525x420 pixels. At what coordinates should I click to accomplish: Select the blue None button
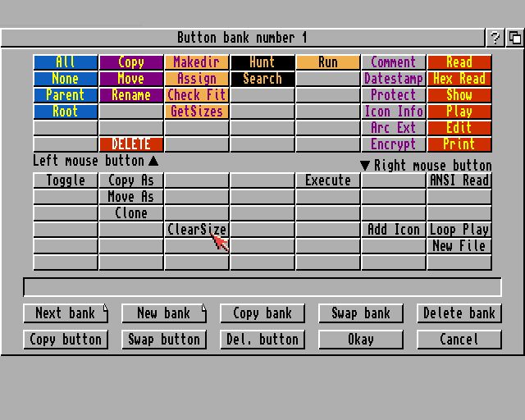[x=66, y=79]
